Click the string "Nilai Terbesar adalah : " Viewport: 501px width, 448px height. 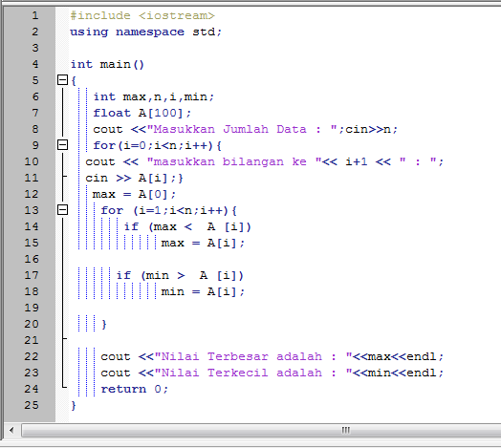[x=253, y=356]
